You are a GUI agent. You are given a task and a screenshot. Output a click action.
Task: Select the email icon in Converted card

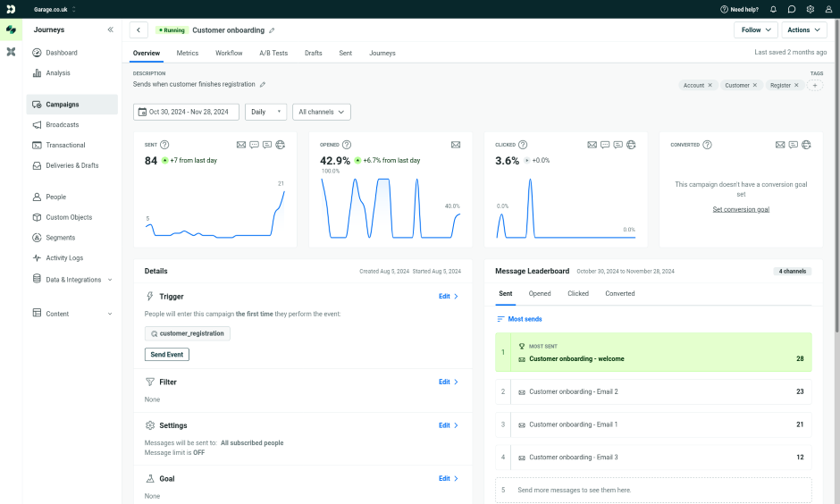pyautogui.click(x=780, y=145)
